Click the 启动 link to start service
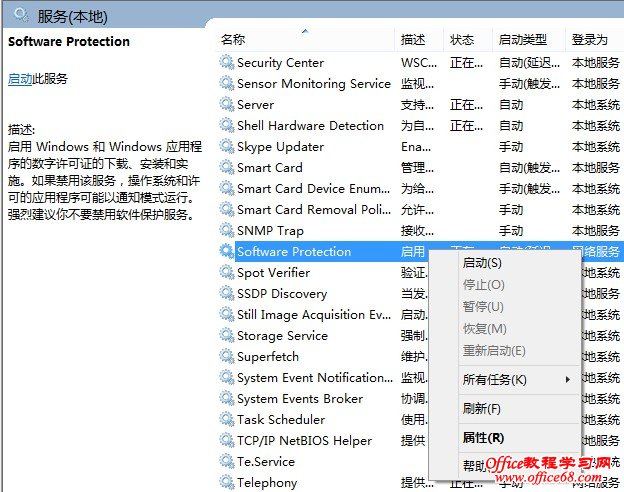The width and height of the screenshot is (624, 492). click(20, 79)
